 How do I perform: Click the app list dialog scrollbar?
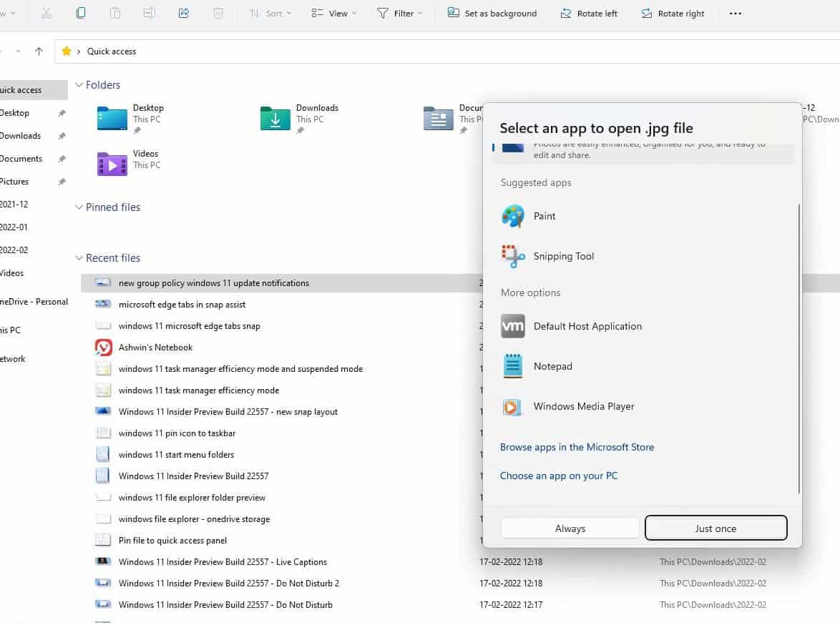[799, 348]
